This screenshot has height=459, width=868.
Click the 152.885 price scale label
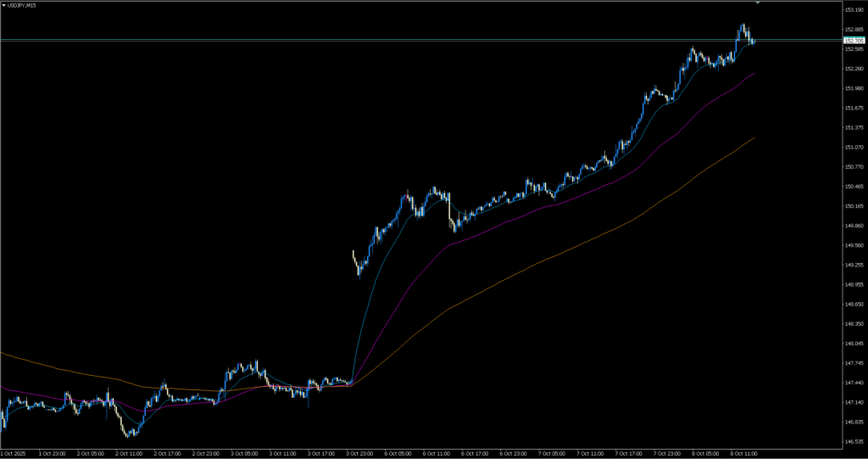point(853,29)
